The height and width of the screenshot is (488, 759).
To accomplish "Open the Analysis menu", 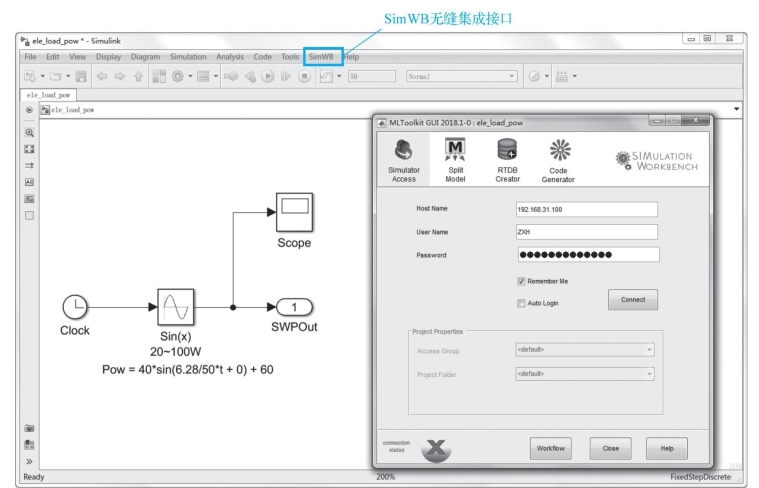I will pos(230,57).
